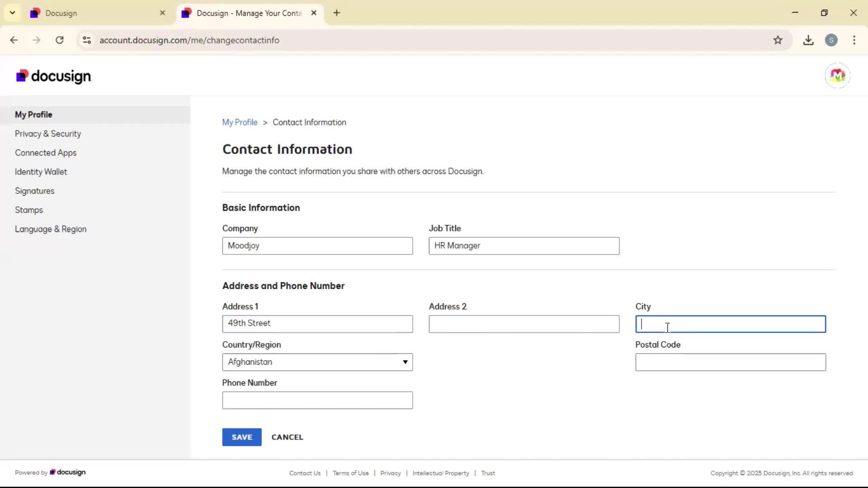Open Chrome three-dot menu
The image size is (868, 488).
(x=854, y=40)
